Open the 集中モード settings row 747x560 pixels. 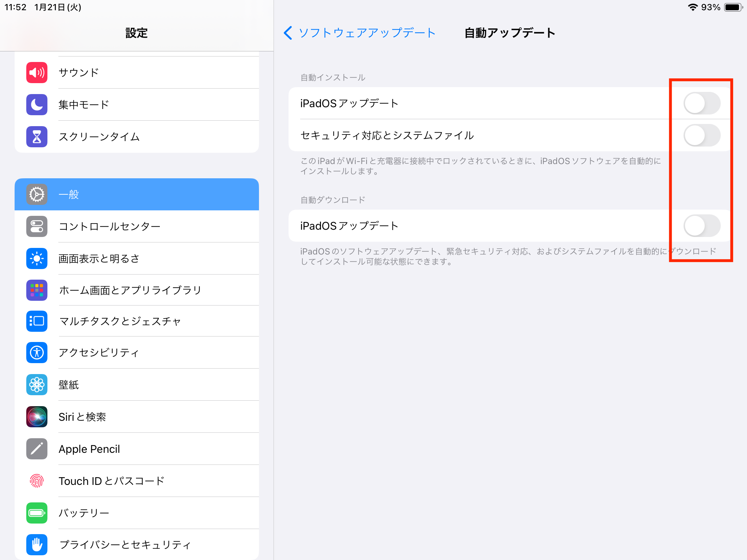coord(137,105)
